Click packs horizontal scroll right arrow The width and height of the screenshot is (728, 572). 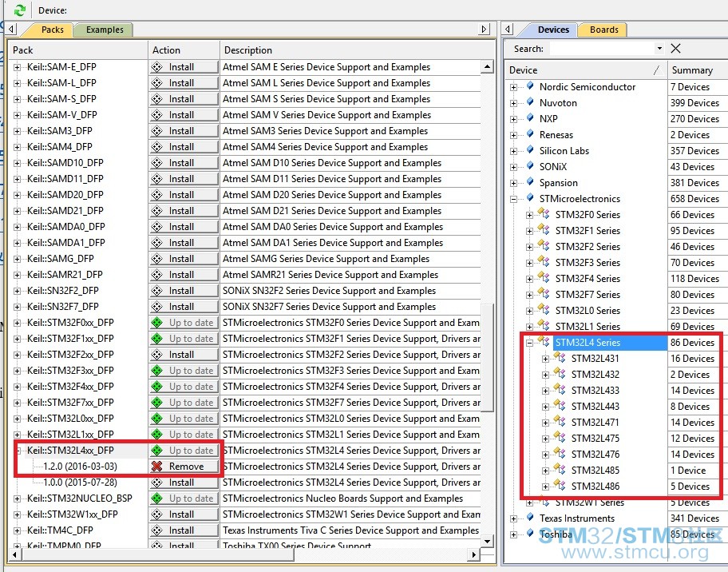pos(473,554)
